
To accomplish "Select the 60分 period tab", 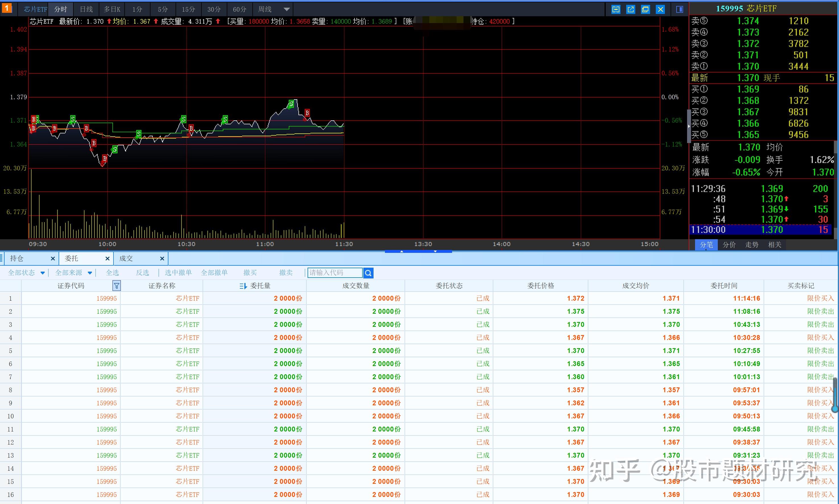I will [240, 9].
